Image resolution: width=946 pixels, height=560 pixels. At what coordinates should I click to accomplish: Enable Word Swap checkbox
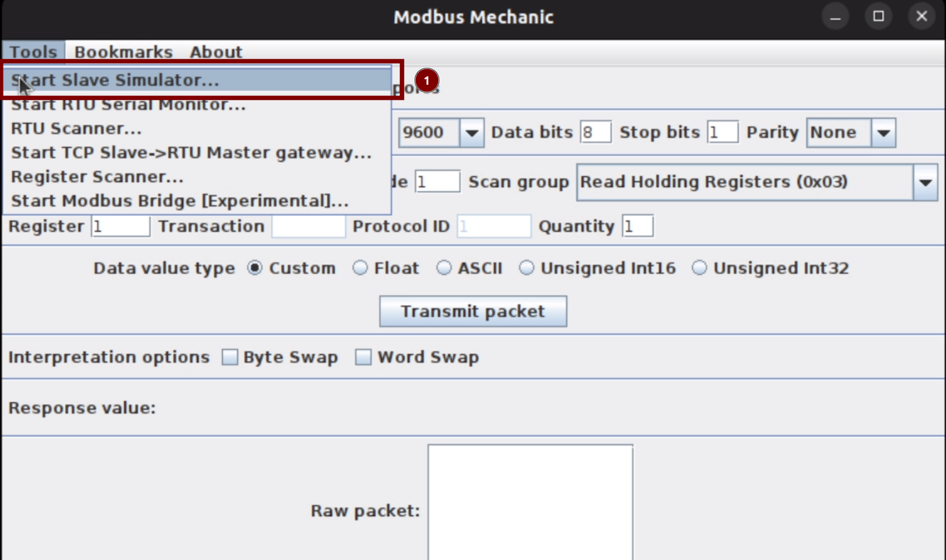(x=363, y=357)
